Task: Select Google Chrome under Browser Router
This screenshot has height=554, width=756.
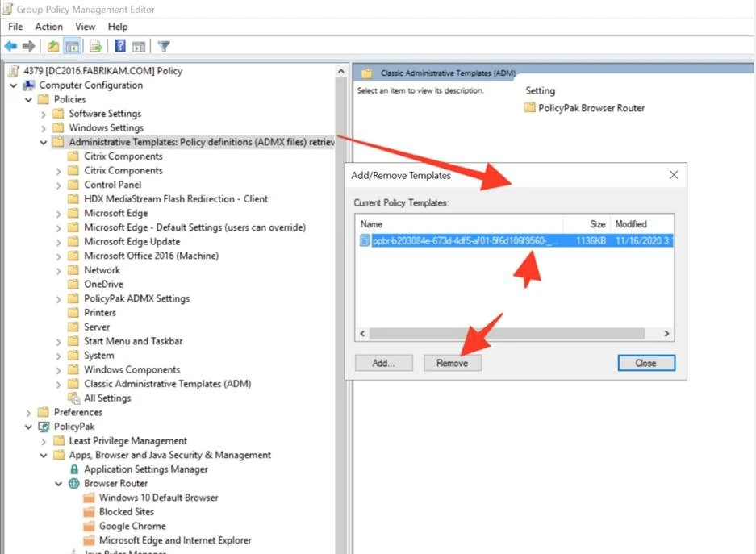Action: 132,526
